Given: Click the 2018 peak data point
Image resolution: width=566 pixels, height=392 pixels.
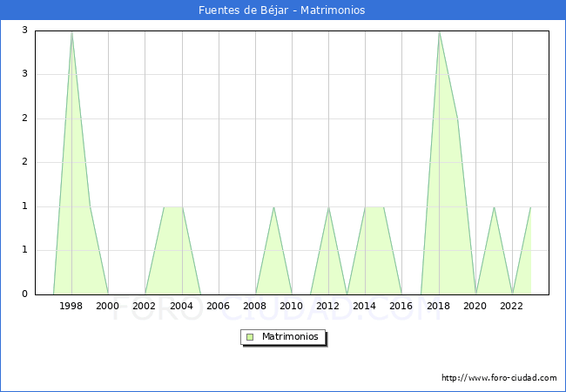Looking at the screenshot, I should (x=439, y=32).
